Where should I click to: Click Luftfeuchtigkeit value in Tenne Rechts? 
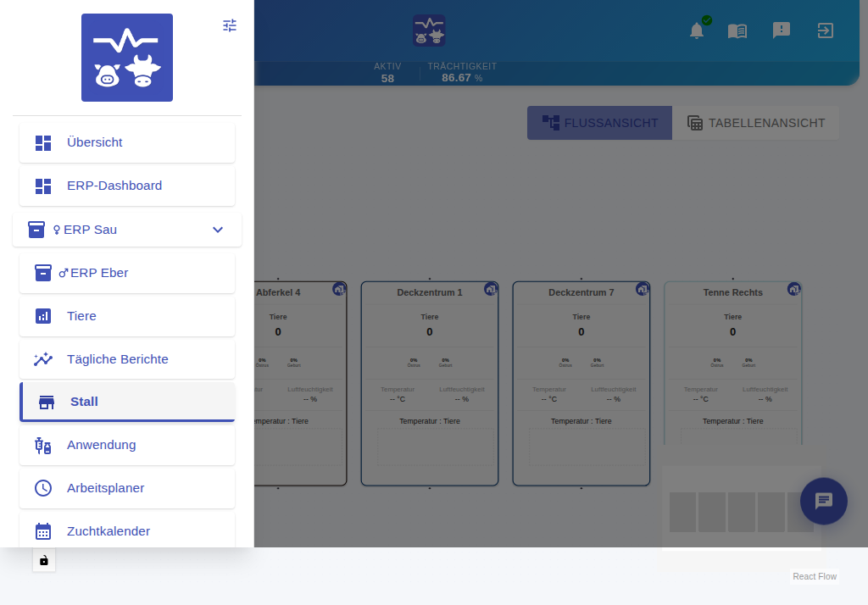click(x=765, y=399)
